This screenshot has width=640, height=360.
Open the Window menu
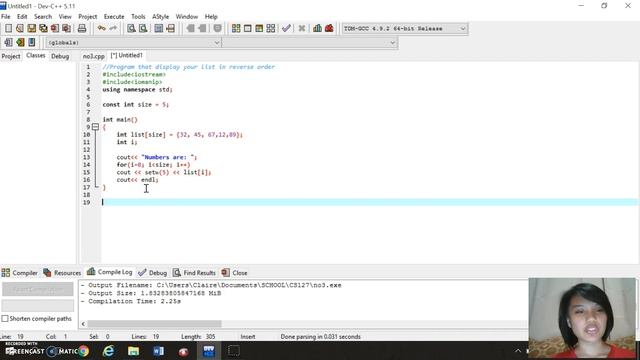point(187,17)
